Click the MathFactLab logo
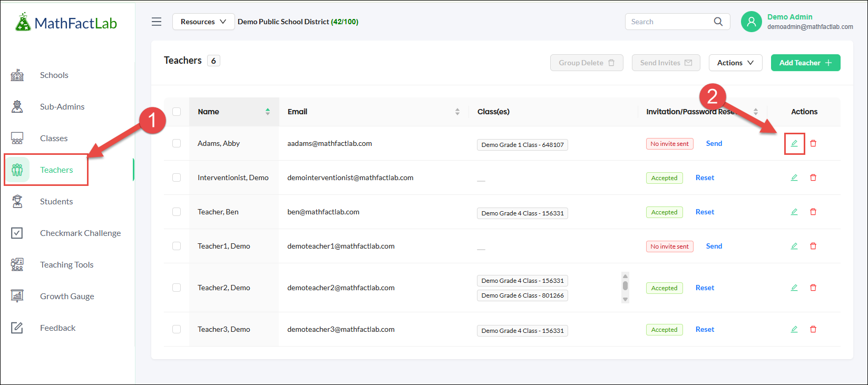Viewport: 868px width, 385px height. pos(66,23)
